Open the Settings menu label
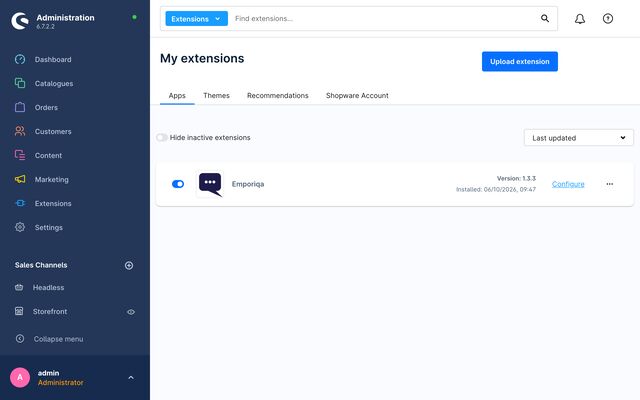Image resolution: width=640 pixels, height=400 pixels. (49, 228)
